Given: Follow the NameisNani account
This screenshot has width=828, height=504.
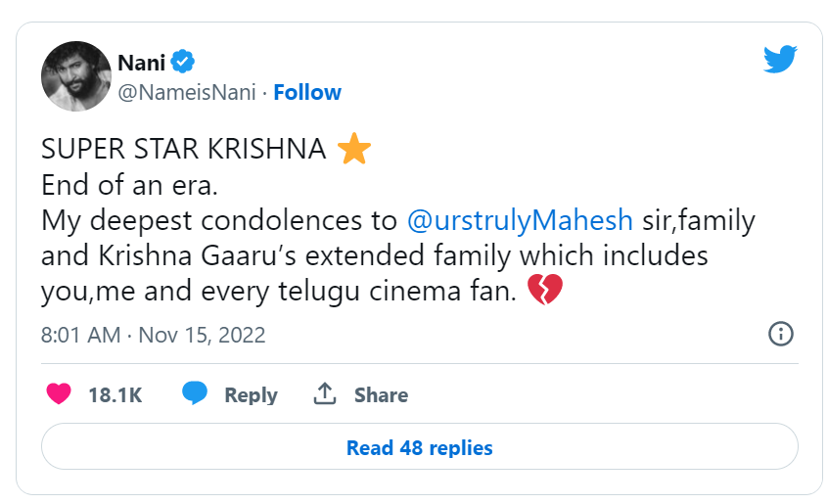Looking at the screenshot, I should [x=307, y=92].
